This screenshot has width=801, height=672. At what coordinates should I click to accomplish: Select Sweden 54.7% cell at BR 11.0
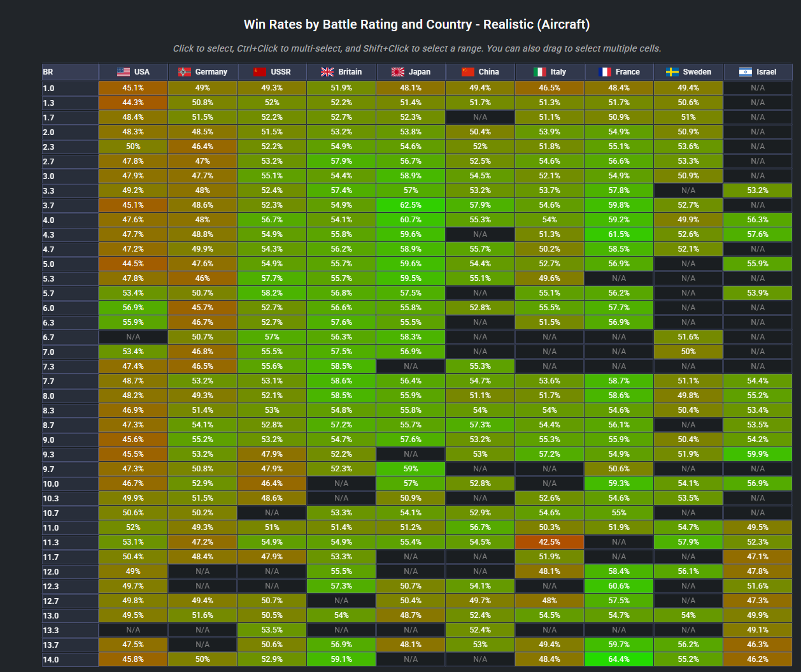pos(688,527)
